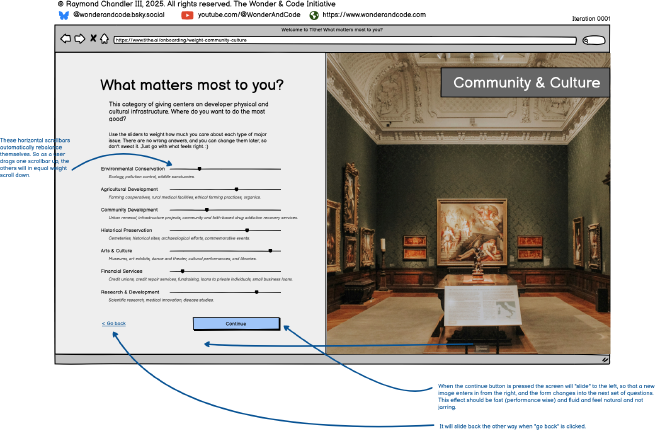
Task: Click the Research & Development slider handle
Action: [256, 292]
